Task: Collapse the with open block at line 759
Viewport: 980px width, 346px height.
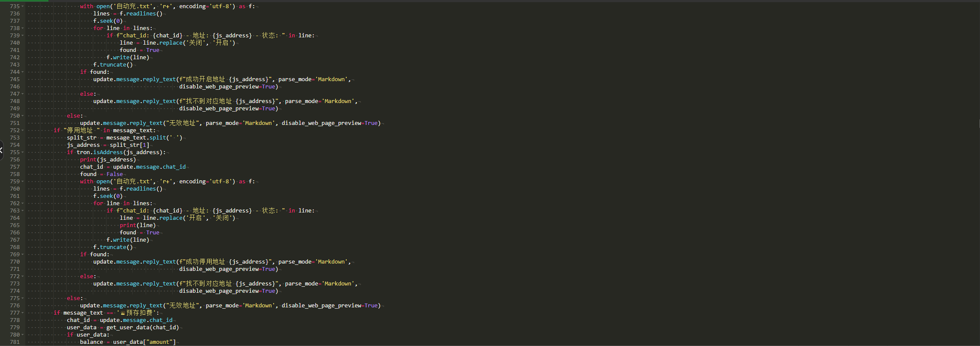Action: click(x=23, y=182)
